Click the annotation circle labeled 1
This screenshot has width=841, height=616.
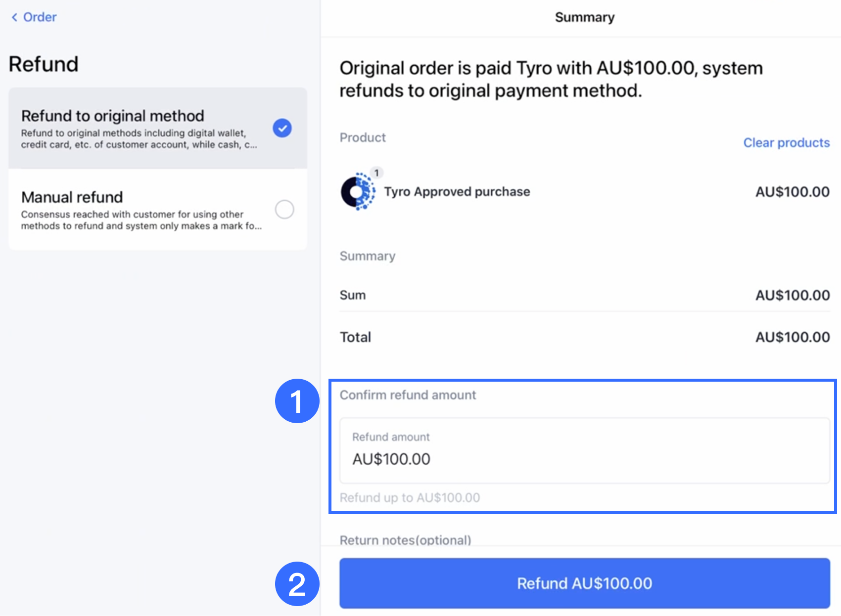[x=297, y=401]
